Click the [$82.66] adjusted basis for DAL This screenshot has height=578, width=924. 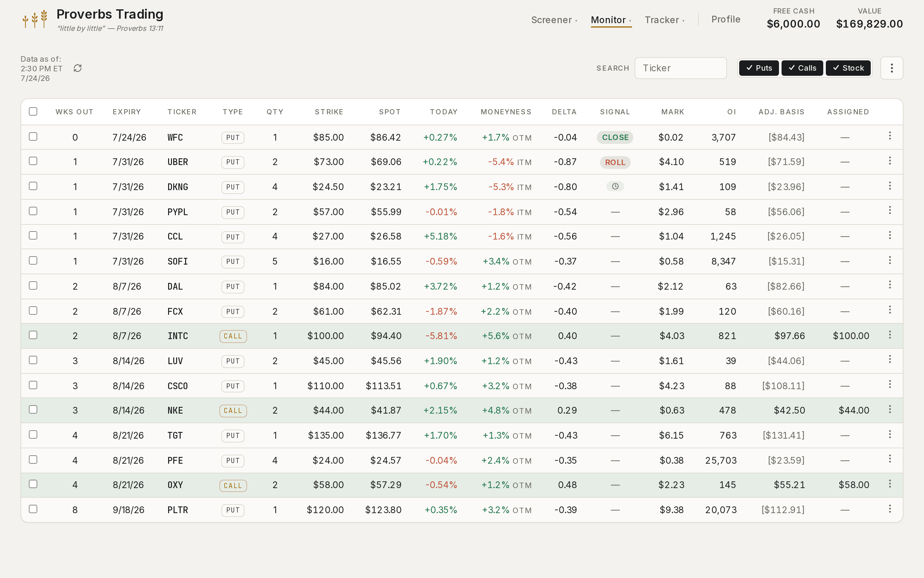tap(786, 286)
